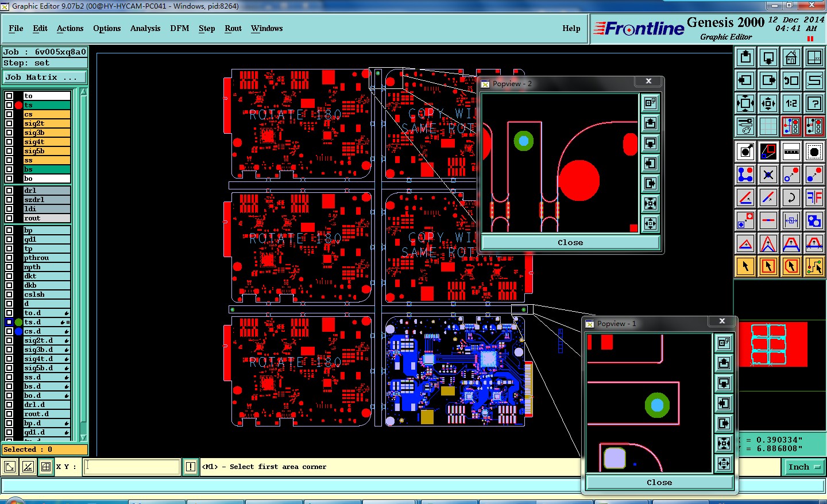Tick the checkbox for layer ts
Screen dimensions: 827x504
click(x=9, y=105)
